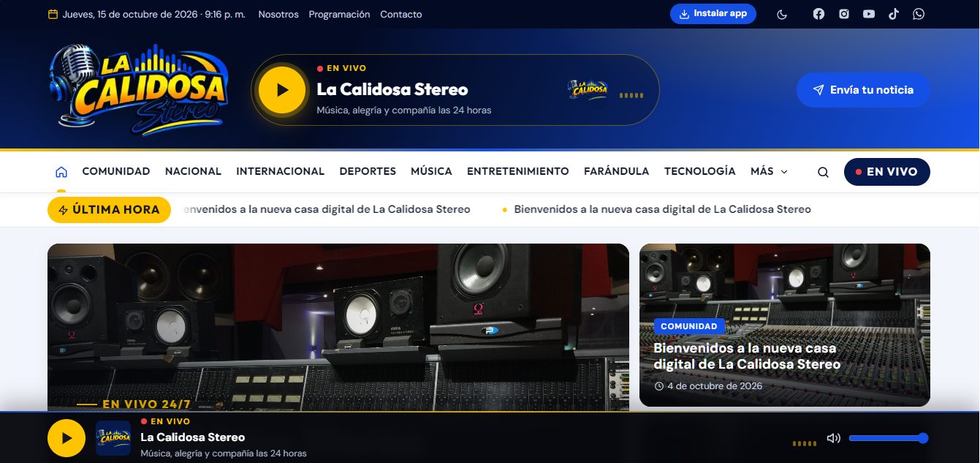The width and height of the screenshot is (980, 463).
Task: Select INTERNACIONAL menu item
Action: pyautogui.click(x=280, y=171)
